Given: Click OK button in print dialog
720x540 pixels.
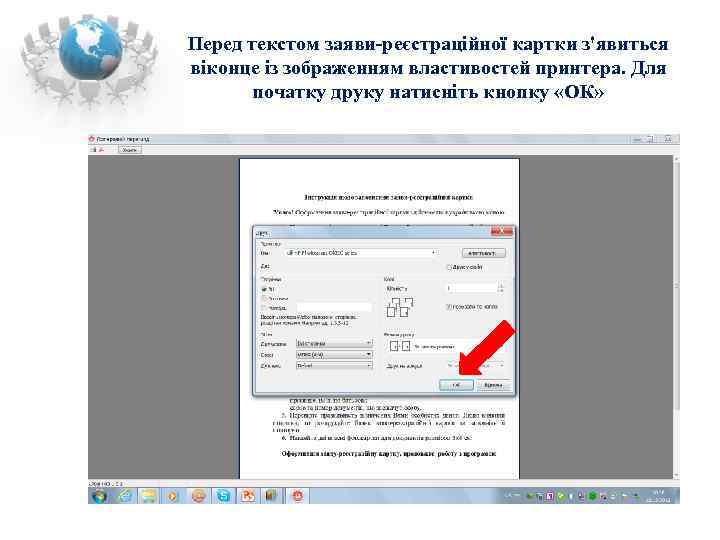Looking at the screenshot, I should coord(456,385).
